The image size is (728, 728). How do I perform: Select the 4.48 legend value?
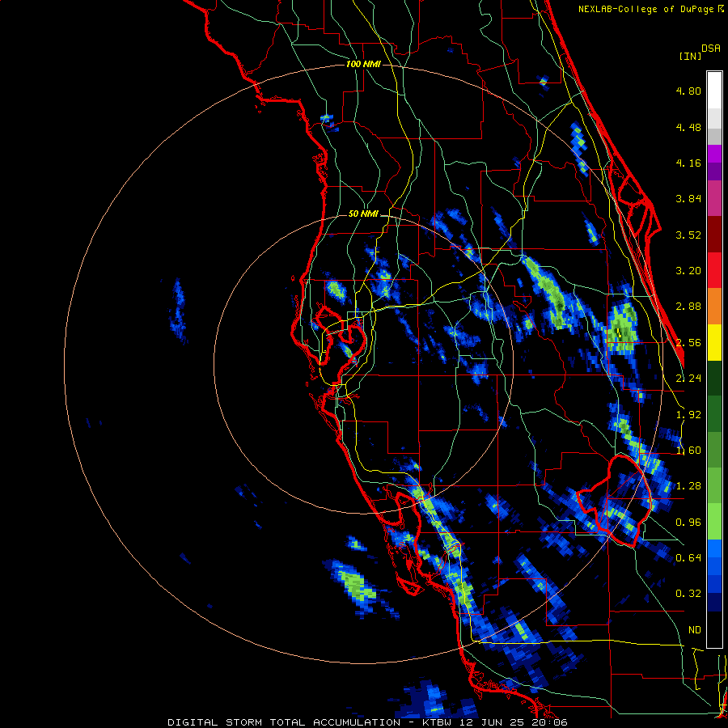[x=688, y=127]
